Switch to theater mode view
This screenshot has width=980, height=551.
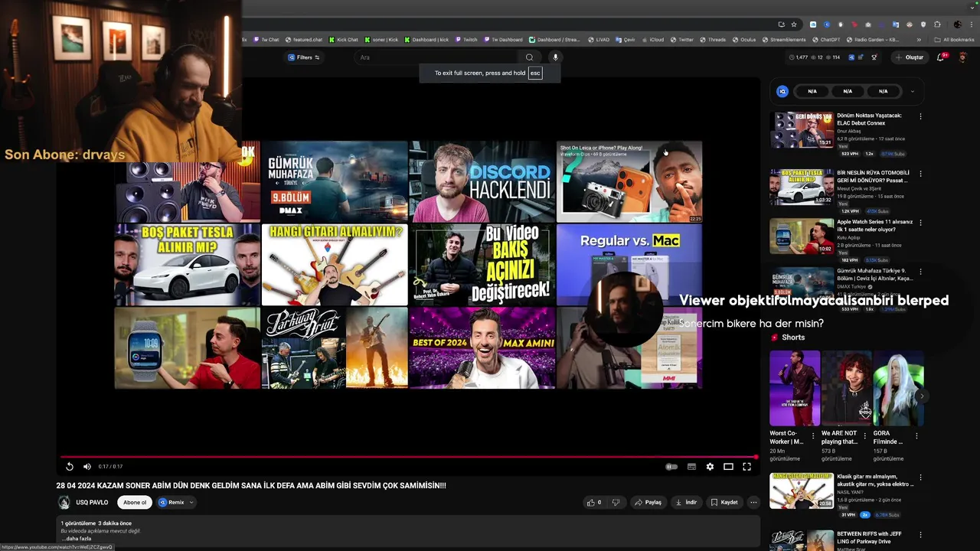click(x=728, y=467)
